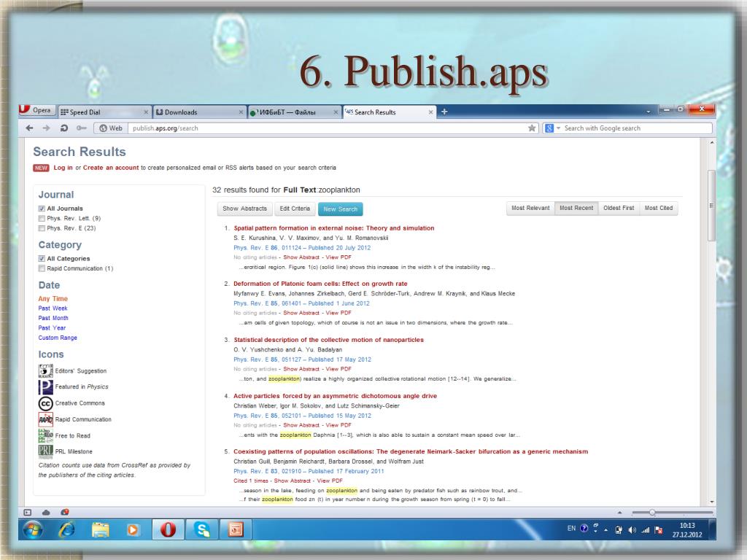Viewport: 747px width, 560px height.
Task: Open the Coexisting patterns of population oscillations article
Action: (x=411, y=451)
